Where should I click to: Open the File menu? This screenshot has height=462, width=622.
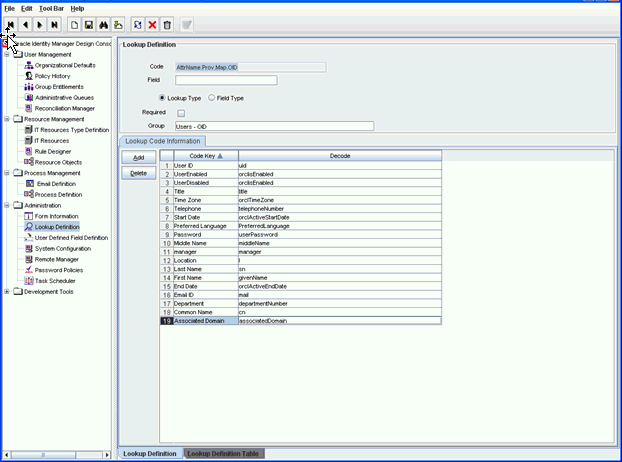[x=10, y=8]
